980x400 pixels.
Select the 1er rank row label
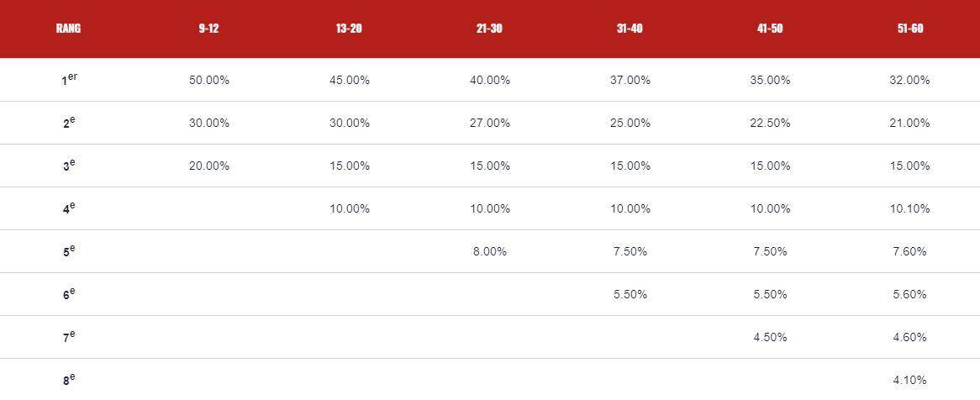(68, 81)
